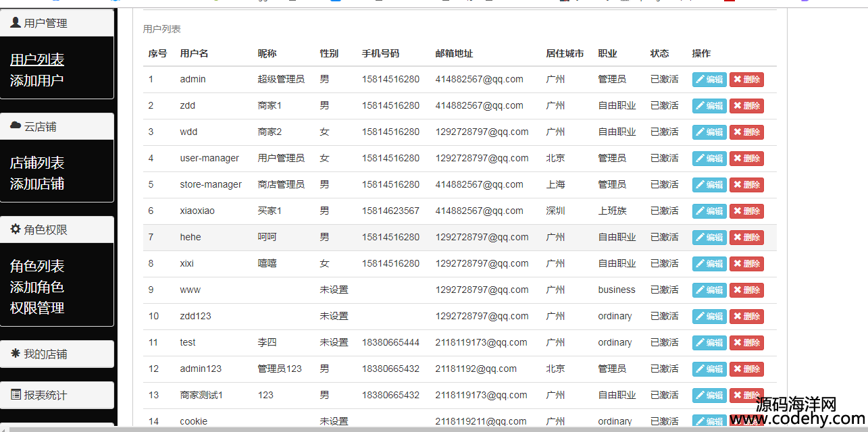Open 权限管理 from sidebar

pyautogui.click(x=37, y=308)
